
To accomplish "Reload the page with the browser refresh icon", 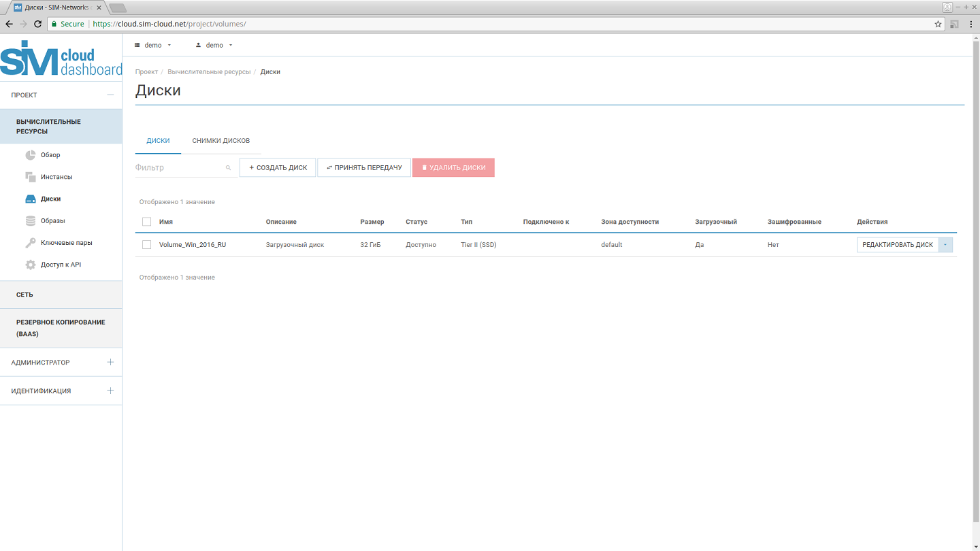I will pos(37,24).
